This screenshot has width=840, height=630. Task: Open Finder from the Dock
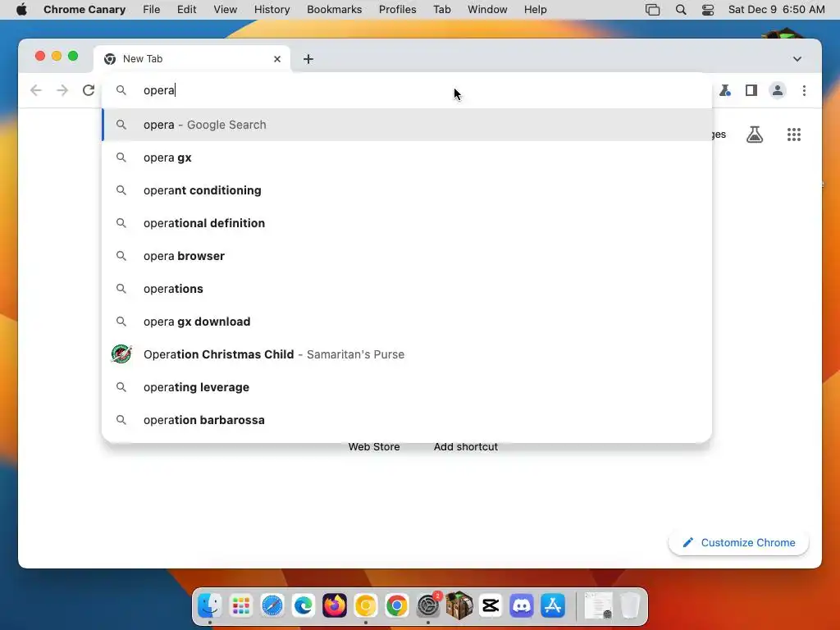209,606
